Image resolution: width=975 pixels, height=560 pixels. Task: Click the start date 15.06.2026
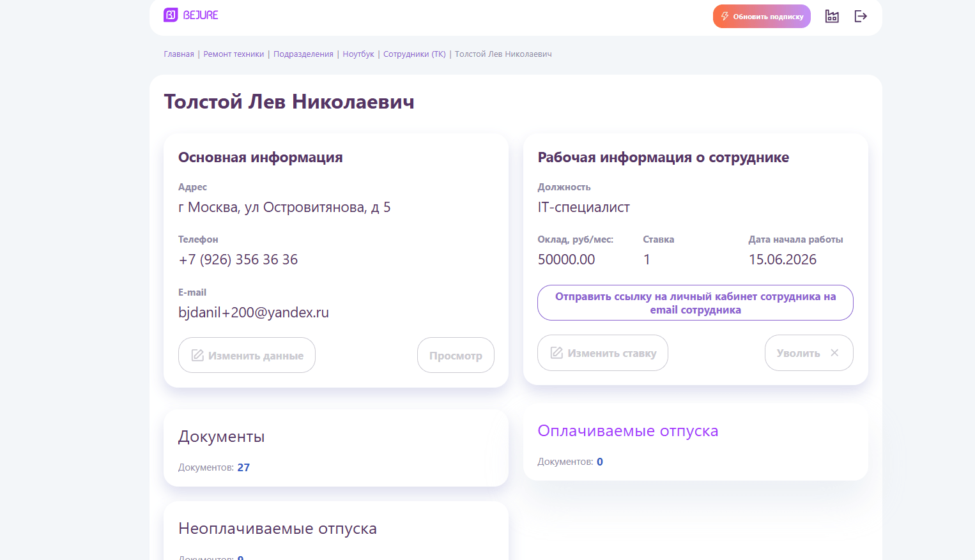pos(783,259)
